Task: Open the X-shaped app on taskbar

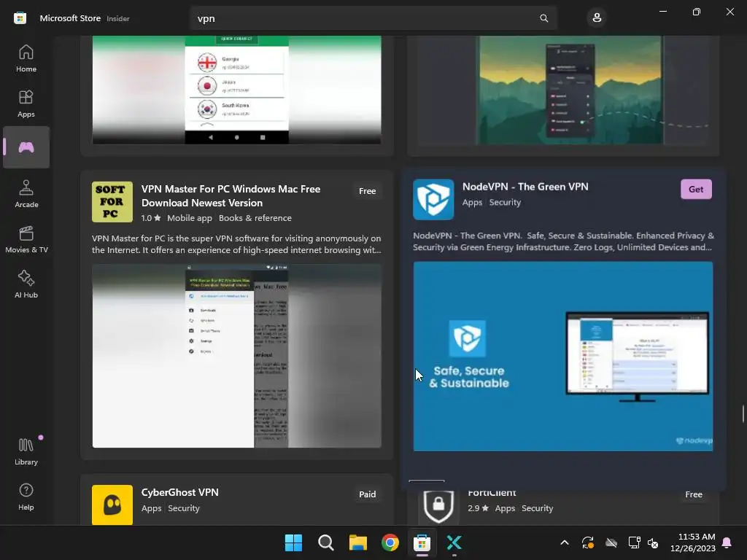Action: [454, 542]
